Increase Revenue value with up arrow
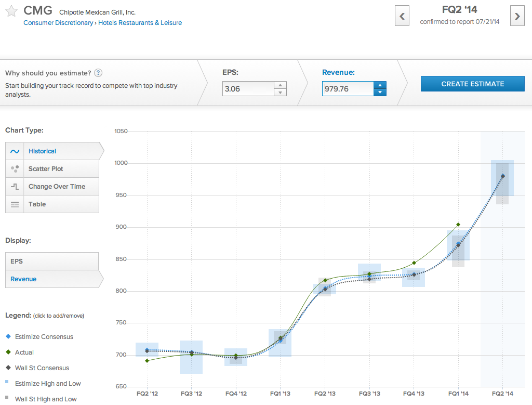Viewport: 532px width, 405px height. click(x=380, y=85)
